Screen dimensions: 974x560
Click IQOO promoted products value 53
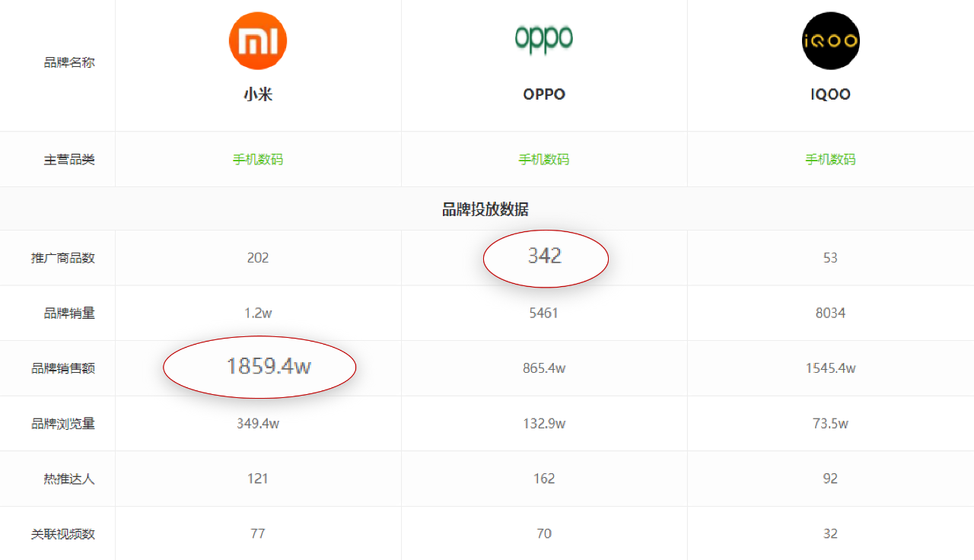tap(830, 258)
